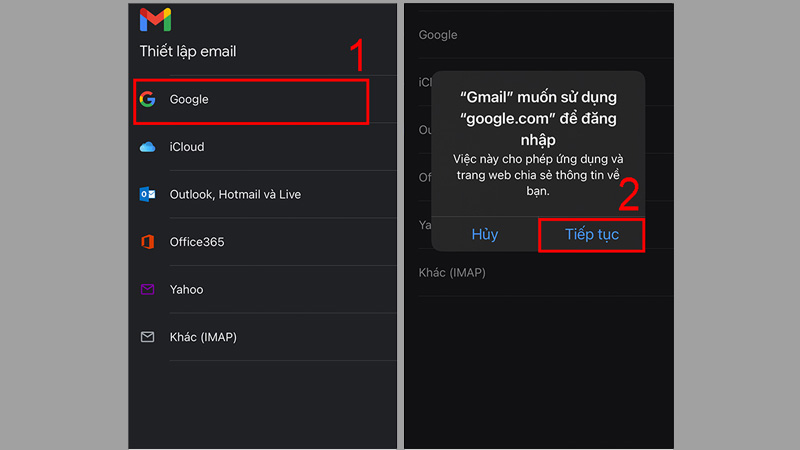Tap Hủy to cancel dialog
The height and width of the screenshot is (450, 800).
point(485,234)
